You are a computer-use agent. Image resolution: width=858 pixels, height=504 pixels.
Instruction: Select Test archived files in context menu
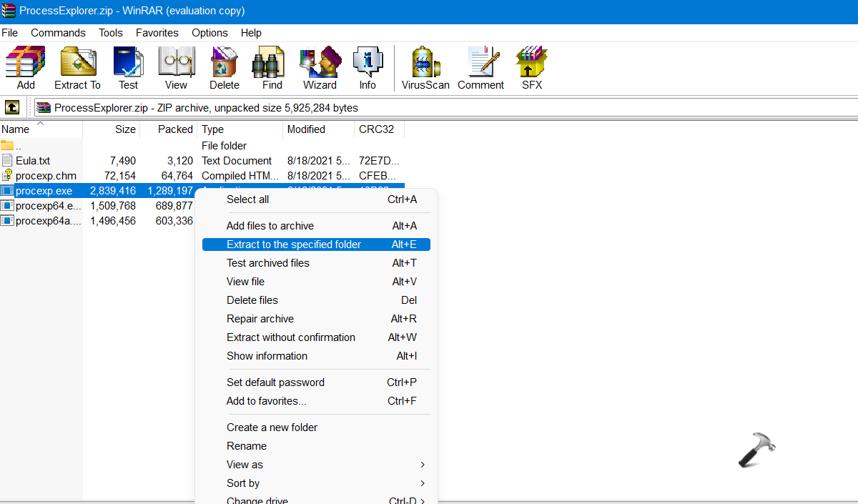point(268,263)
